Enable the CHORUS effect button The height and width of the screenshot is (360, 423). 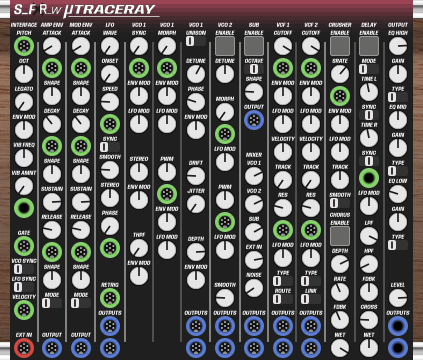click(340, 236)
